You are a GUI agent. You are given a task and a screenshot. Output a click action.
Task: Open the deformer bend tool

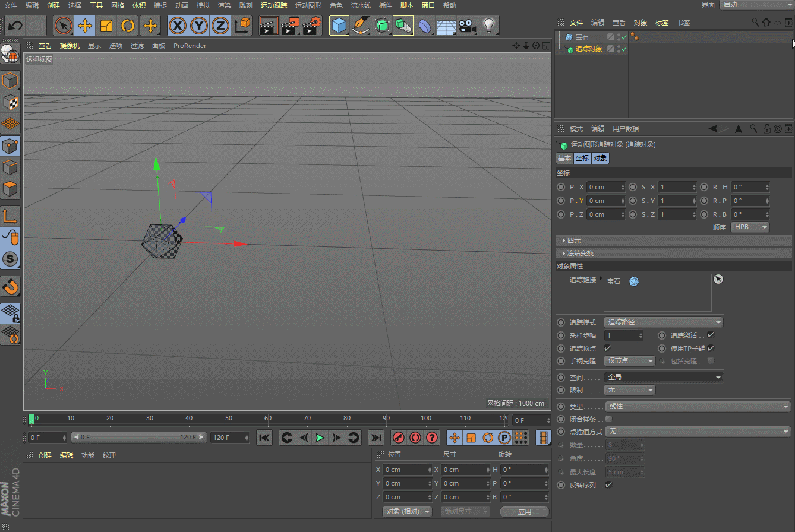click(424, 26)
